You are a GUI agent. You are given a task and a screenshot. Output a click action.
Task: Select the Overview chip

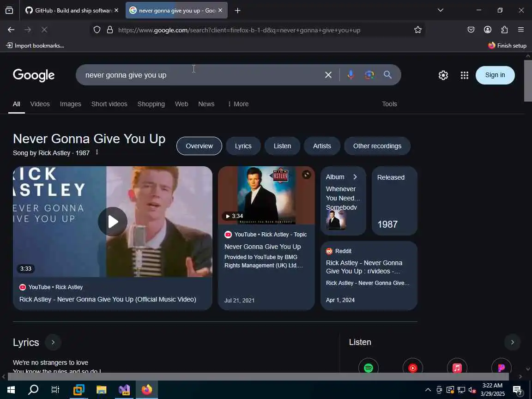(x=199, y=146)
